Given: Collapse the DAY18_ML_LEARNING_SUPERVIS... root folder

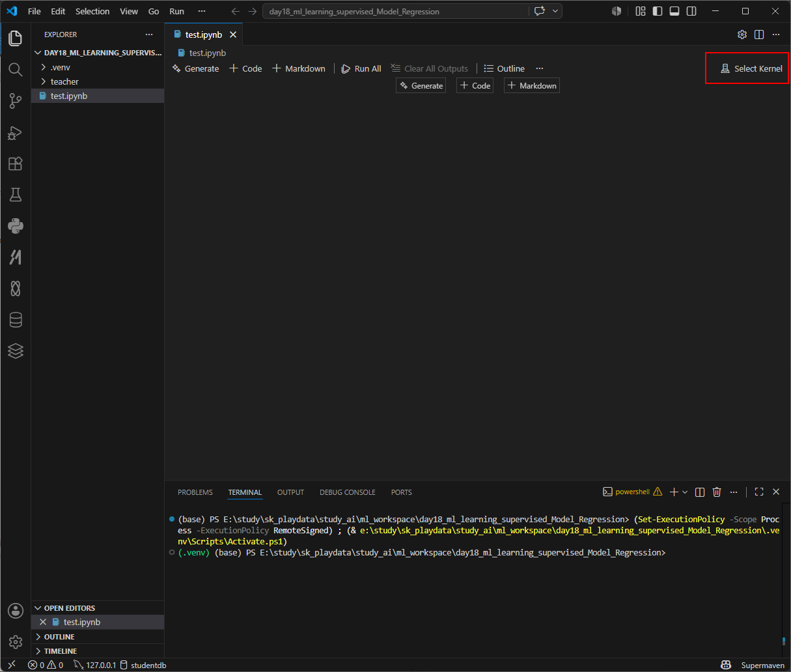Looking at the screenshot, I should click(98, 53).
